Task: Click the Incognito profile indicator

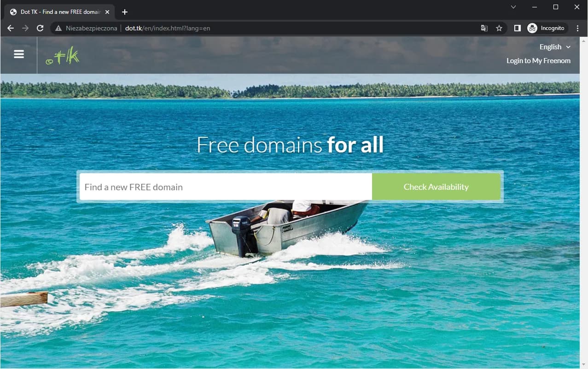Action: (547, 28)
